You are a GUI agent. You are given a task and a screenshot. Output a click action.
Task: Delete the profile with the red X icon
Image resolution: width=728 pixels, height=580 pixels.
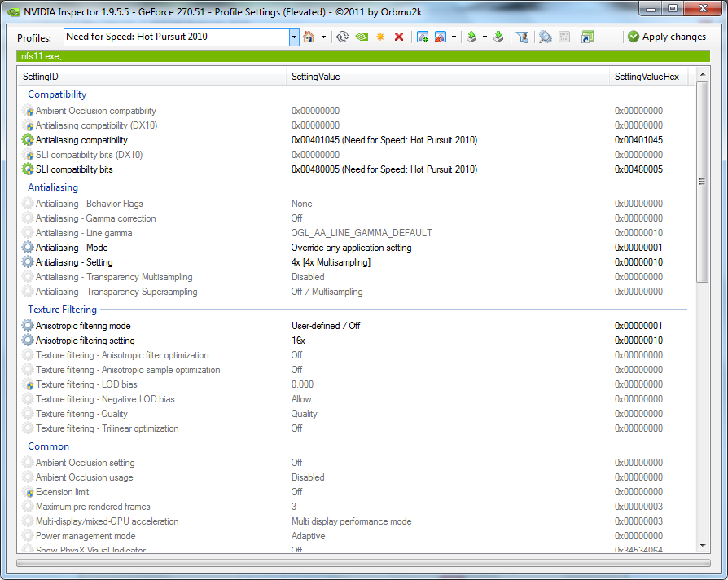click(x=399, y=37)
